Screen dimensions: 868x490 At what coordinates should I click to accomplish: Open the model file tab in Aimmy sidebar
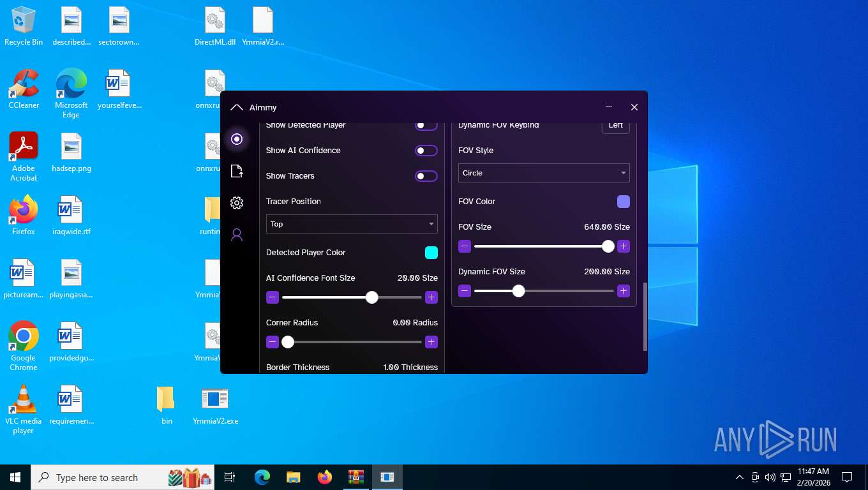click(237, 171)
